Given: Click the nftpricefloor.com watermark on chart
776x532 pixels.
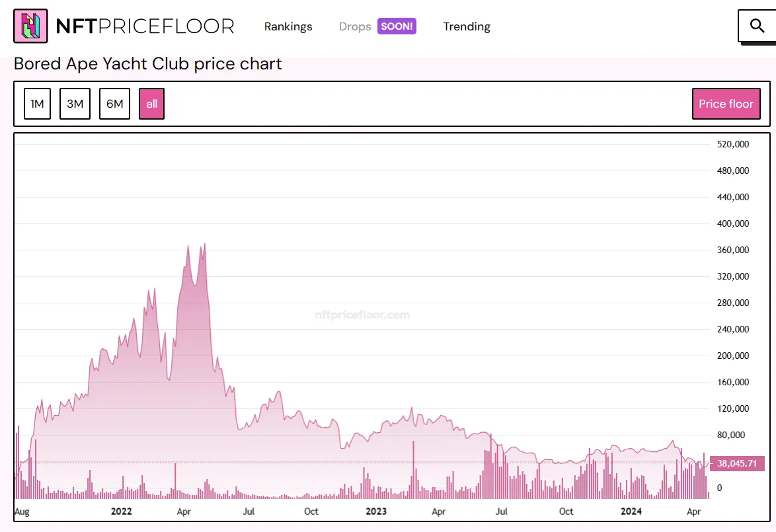Looking at the screenshot, I should [x=362, y=314].
